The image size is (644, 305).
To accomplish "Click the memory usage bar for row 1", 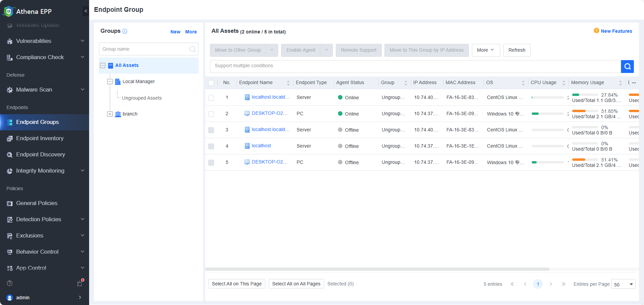I will tap(585, 95).
